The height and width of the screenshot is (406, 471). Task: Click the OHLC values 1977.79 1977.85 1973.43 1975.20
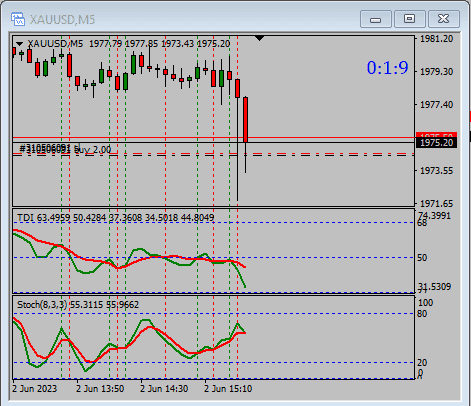tap(160, 44)
